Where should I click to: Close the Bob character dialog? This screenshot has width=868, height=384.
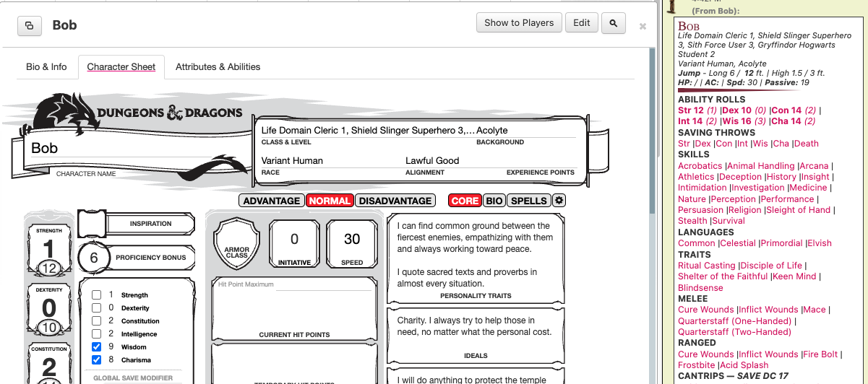(643, 26)
